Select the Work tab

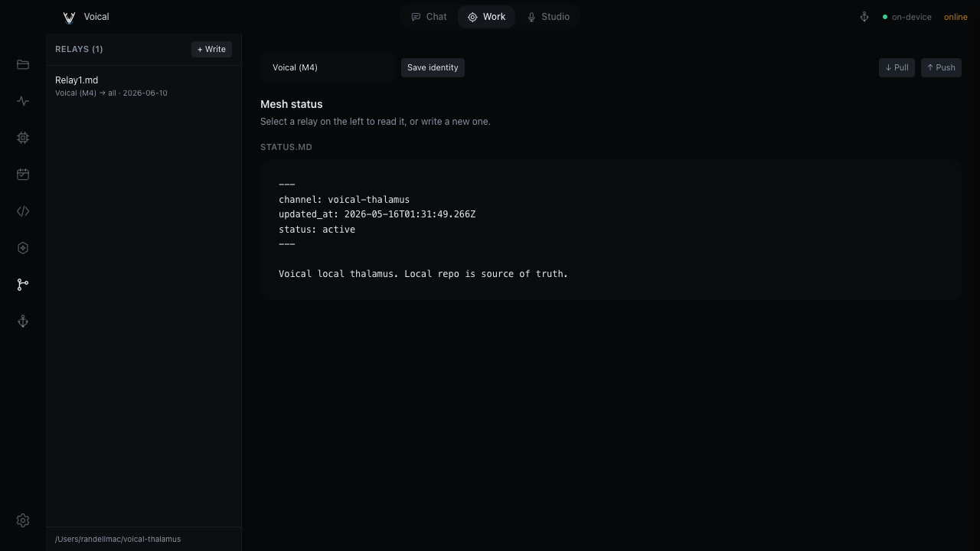[x=486, y=17]
